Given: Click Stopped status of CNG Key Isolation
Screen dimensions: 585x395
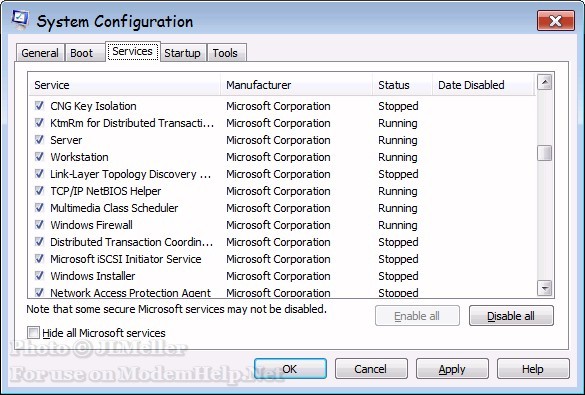Looking at the screenshot, I should [x=398, y=106].
